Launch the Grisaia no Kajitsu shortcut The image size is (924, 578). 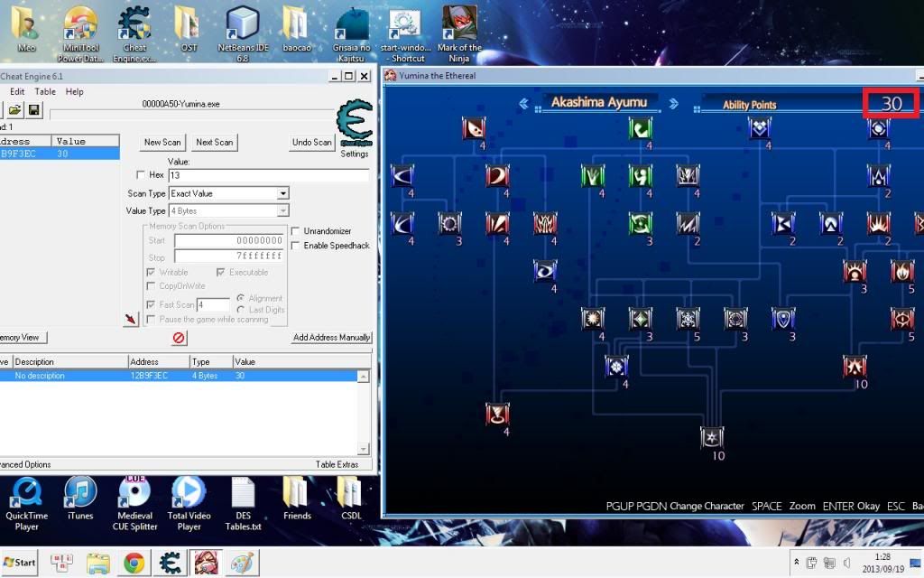(x=351, y=34)
